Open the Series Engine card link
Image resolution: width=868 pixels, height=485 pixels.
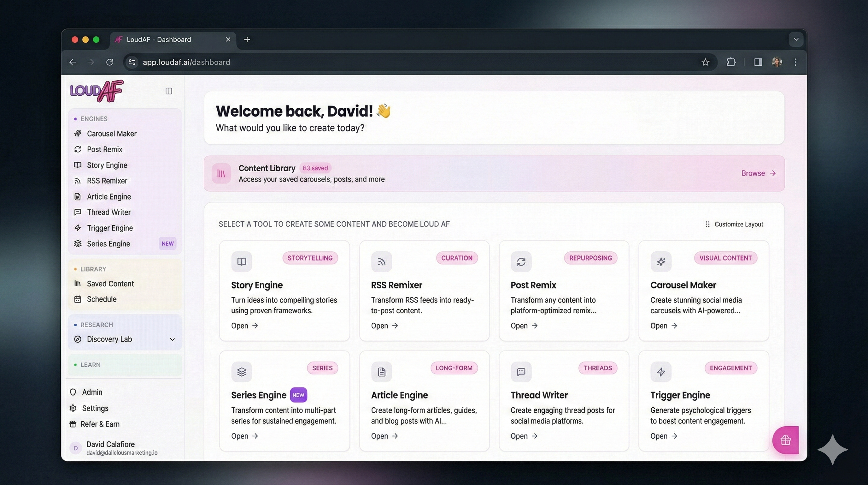pos(244,436)
